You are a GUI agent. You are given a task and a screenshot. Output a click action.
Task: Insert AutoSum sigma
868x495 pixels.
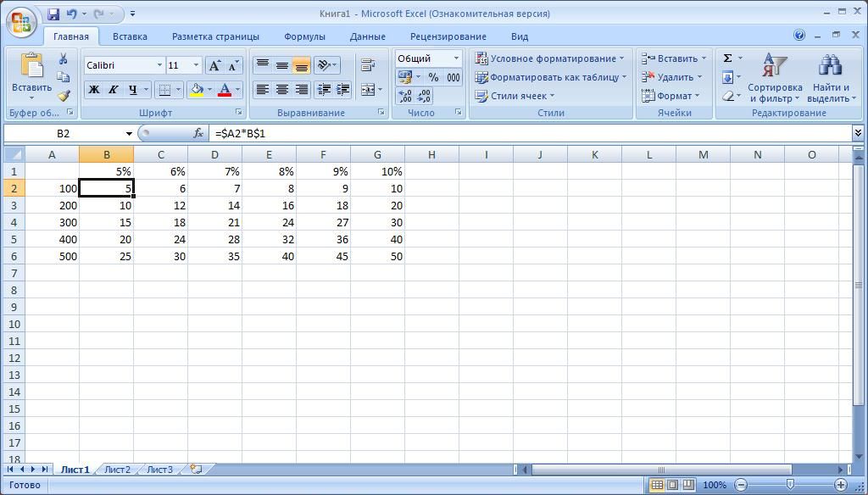[727, 58]
